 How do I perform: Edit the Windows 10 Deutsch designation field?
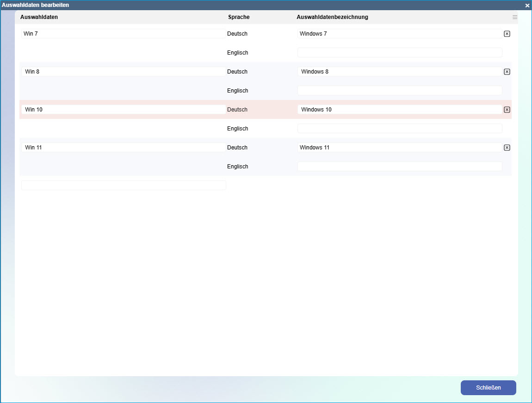[x=400, y=110]
